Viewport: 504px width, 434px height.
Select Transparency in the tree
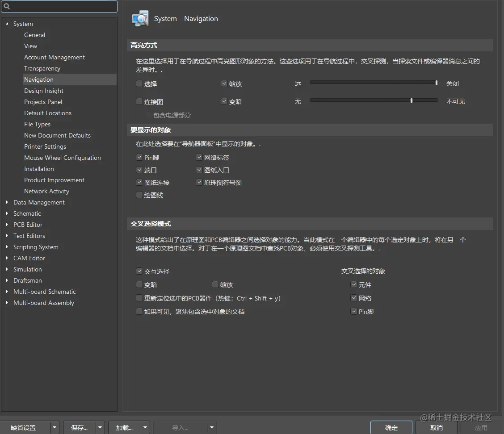[42, 68]
